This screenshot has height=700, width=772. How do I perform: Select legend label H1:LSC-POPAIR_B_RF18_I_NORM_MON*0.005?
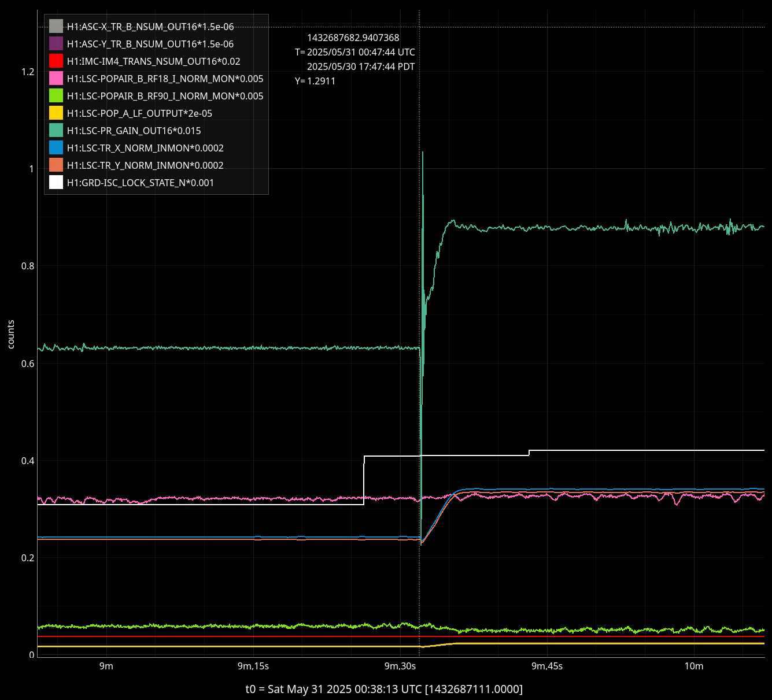coord(165,79)
